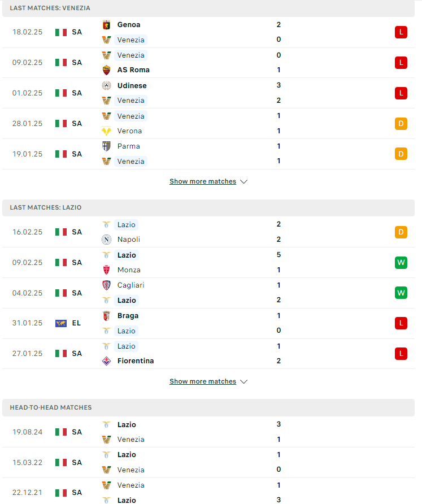
Task: Click the Udinese club logo
Action: (106, 85)
